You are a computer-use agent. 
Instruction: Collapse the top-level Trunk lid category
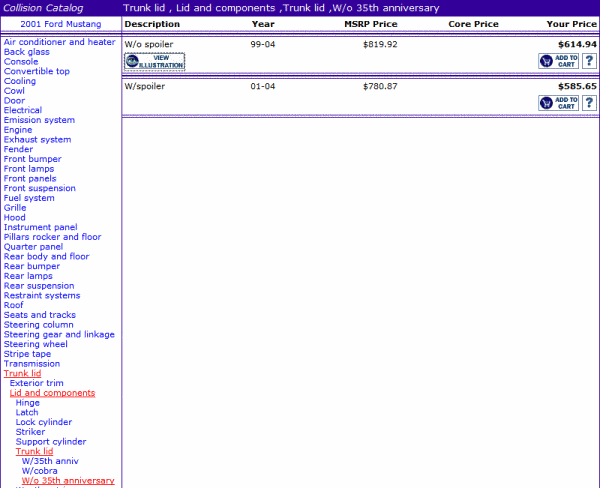click(x=22, y=374)
